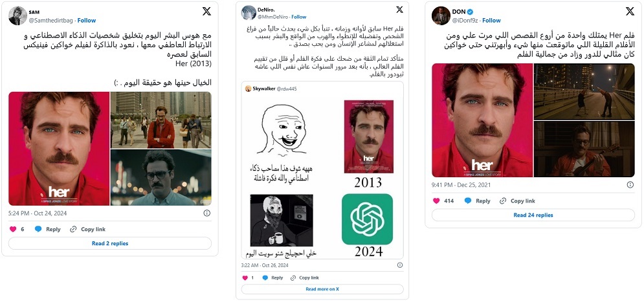
Task: Follow the @Samthedirtbag account
Action: coord(87,20)
